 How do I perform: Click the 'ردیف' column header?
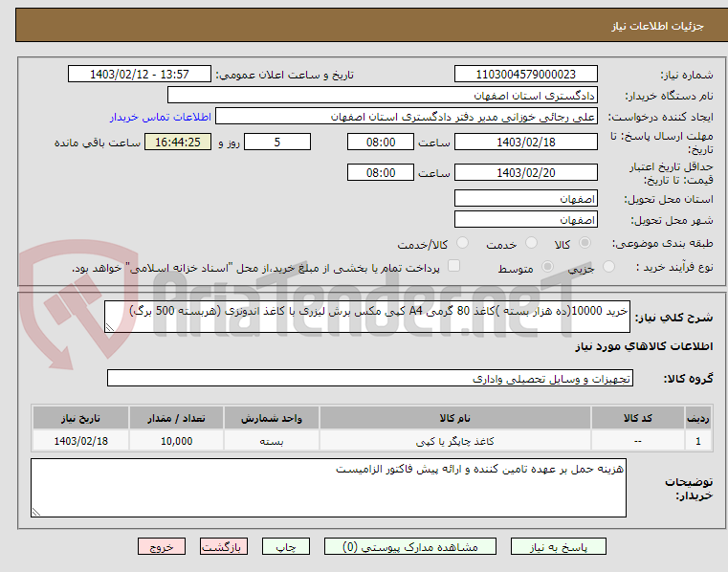click(x=697, y=418)
